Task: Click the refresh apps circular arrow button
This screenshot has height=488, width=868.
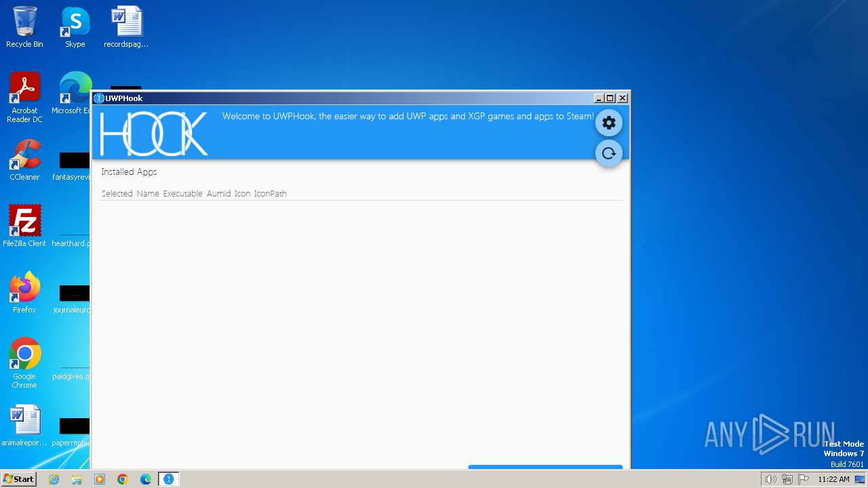Action: [x=609, y=153]
